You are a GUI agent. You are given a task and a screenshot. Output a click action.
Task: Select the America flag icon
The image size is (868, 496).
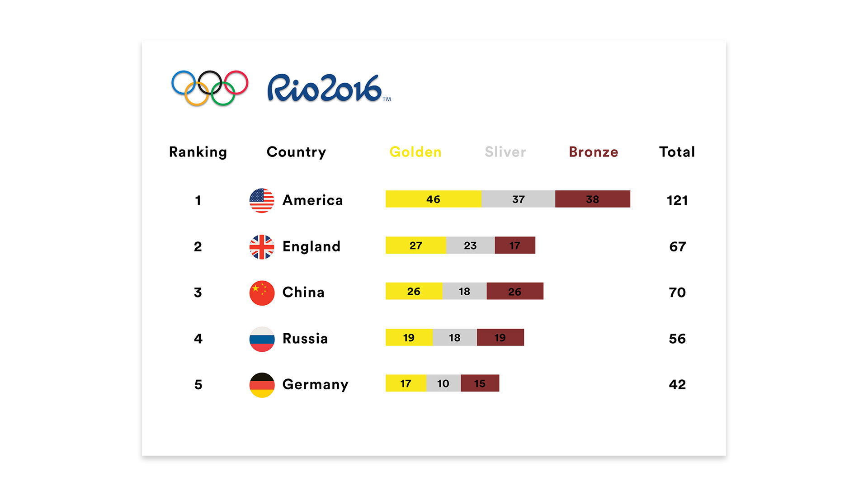(x=262, y=200)
